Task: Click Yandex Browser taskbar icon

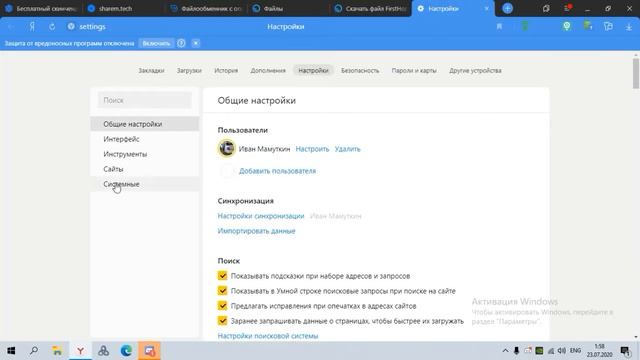Action: 80,351
